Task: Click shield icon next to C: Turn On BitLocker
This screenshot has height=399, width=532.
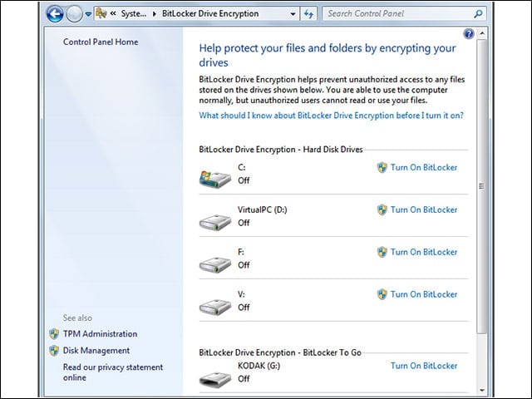Action: point(382,167)
